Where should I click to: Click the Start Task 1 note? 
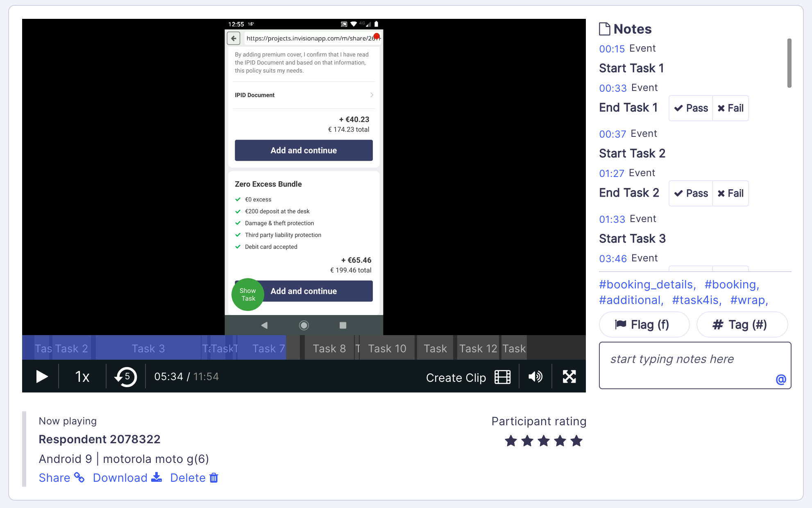(x=631, y=68)
